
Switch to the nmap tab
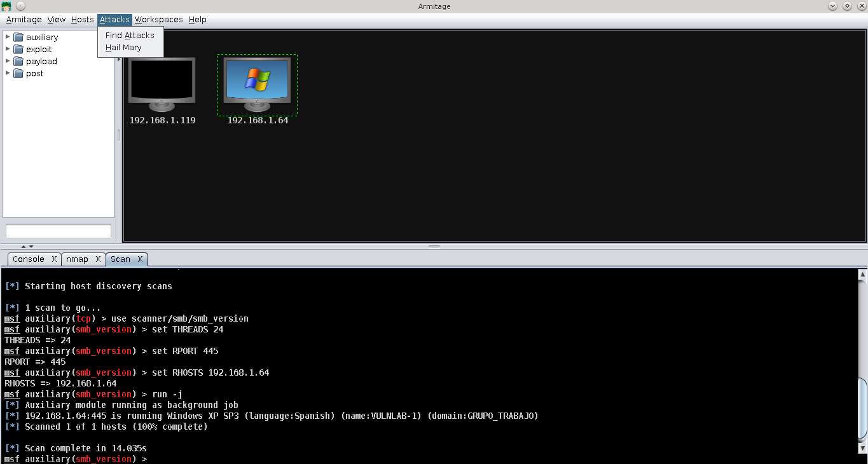(76, 259)
